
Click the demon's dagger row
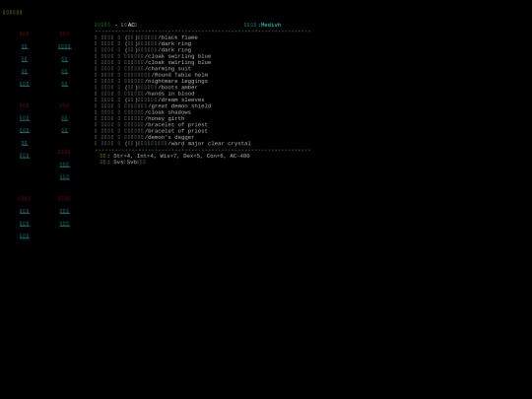tap(145, 137)
